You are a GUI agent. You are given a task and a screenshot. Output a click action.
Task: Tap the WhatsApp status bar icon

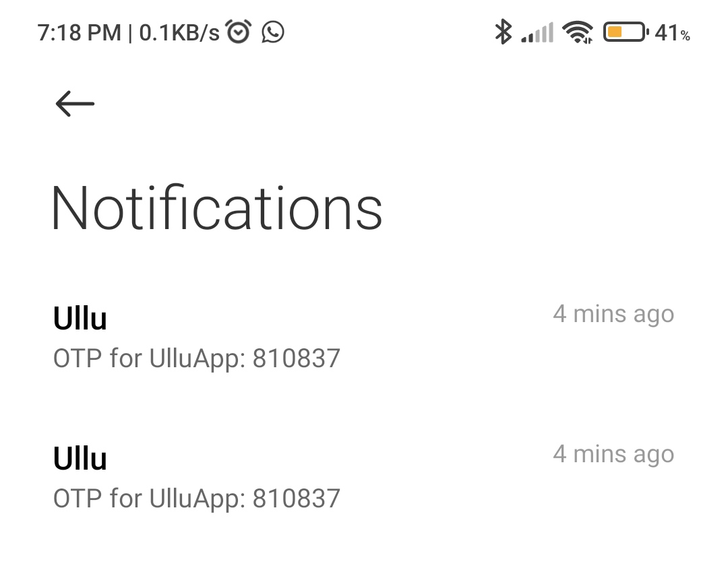(273, 32)
